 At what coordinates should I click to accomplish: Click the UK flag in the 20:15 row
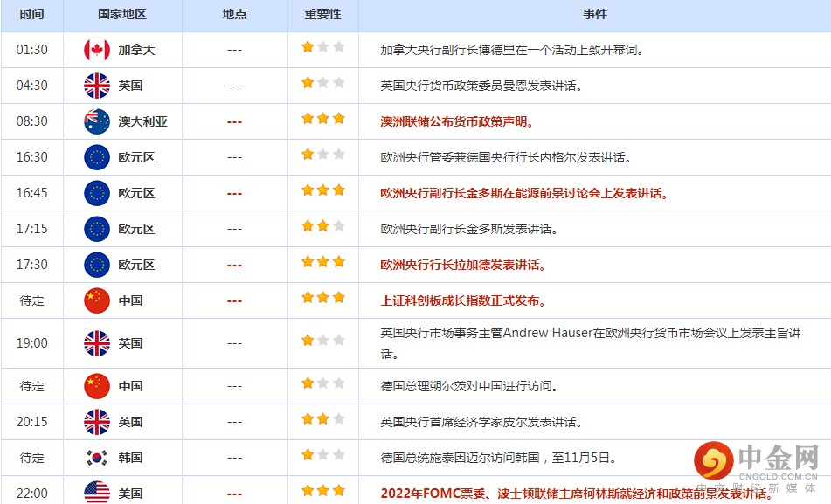[96, 422]
